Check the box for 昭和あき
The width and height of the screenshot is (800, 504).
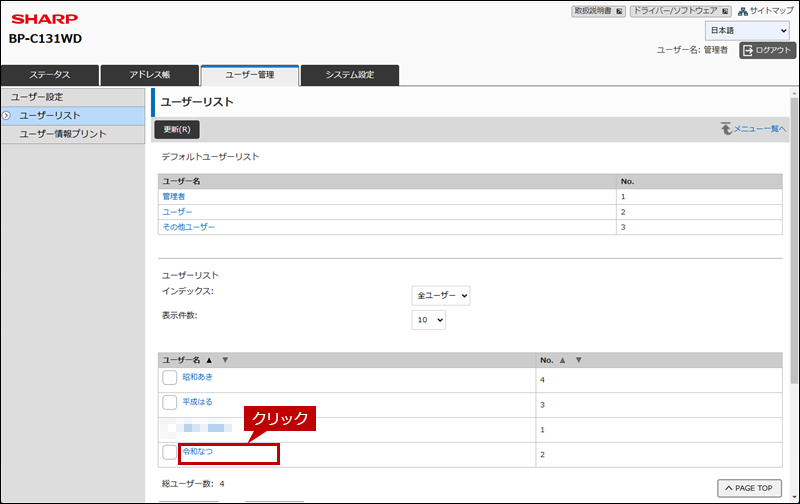(170, 378)
